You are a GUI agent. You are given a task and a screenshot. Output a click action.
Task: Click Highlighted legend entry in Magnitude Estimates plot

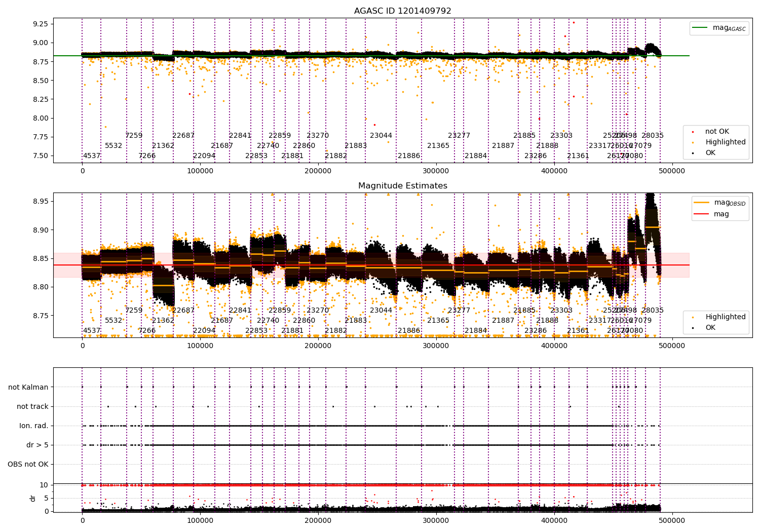point(726,317)
